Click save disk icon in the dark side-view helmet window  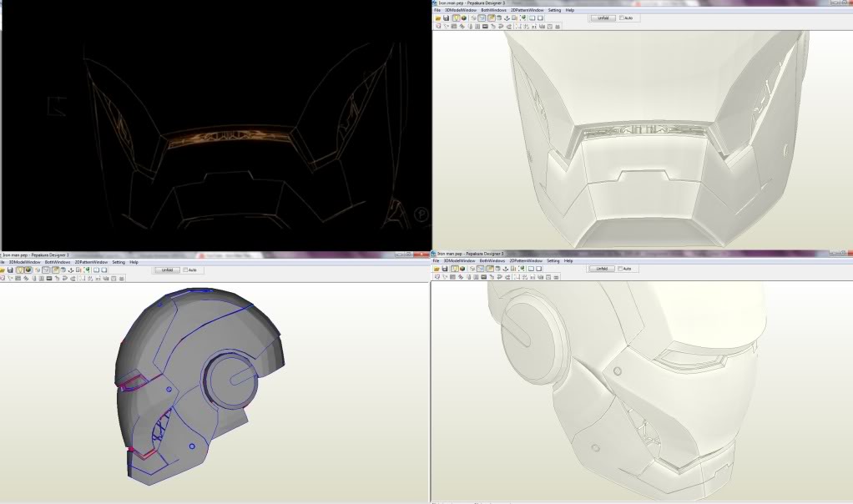pos(10,270)
